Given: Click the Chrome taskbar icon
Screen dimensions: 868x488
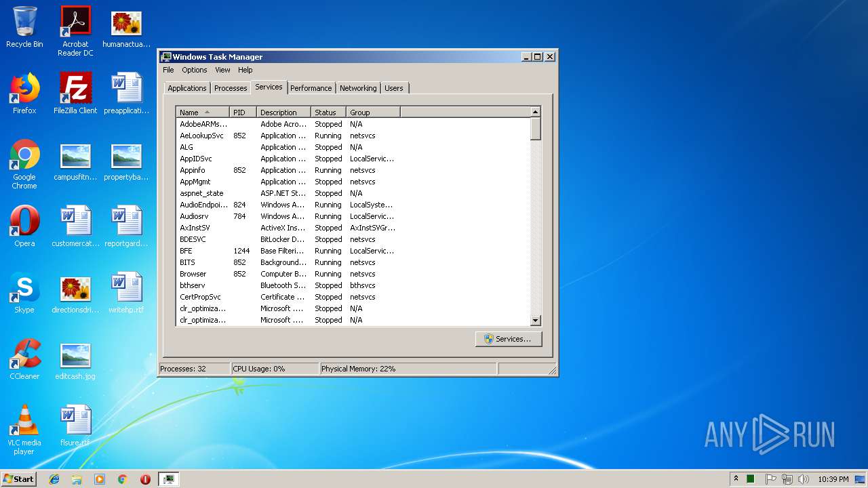Looking at the screenshot, I should 123,479.
